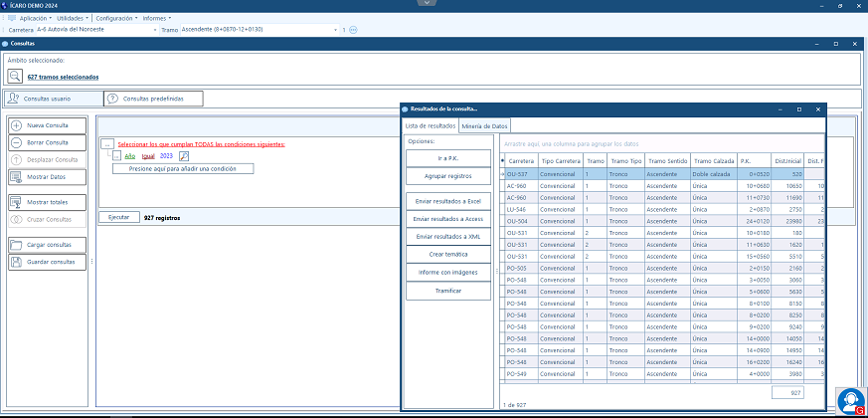This screenshot has width=868, height=418.
Task: Click the Cargar consultas folder icon
Action: tap(16, 245)
